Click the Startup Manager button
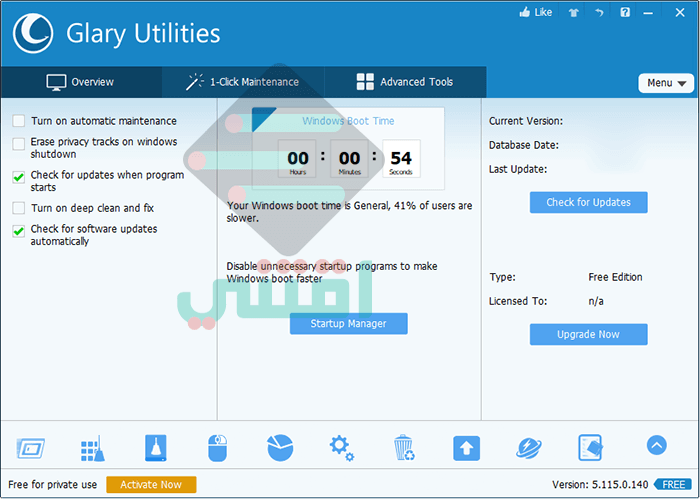Screen dimensions: 700x499 (x=349, y=324)
